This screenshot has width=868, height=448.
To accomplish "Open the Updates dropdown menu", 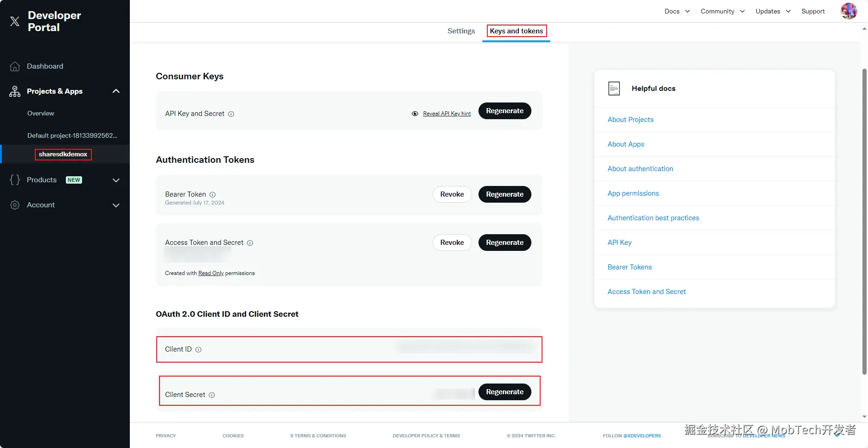I will [x=773, y=11].
